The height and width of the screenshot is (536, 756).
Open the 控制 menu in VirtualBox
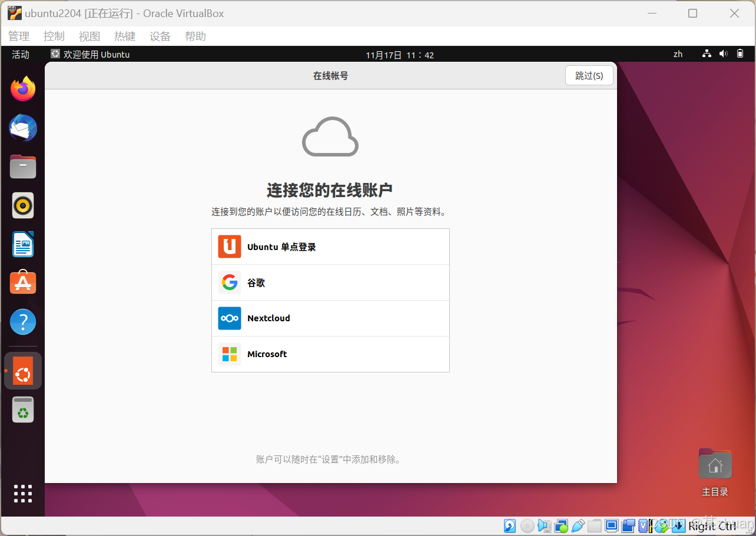tap(54, 36)
